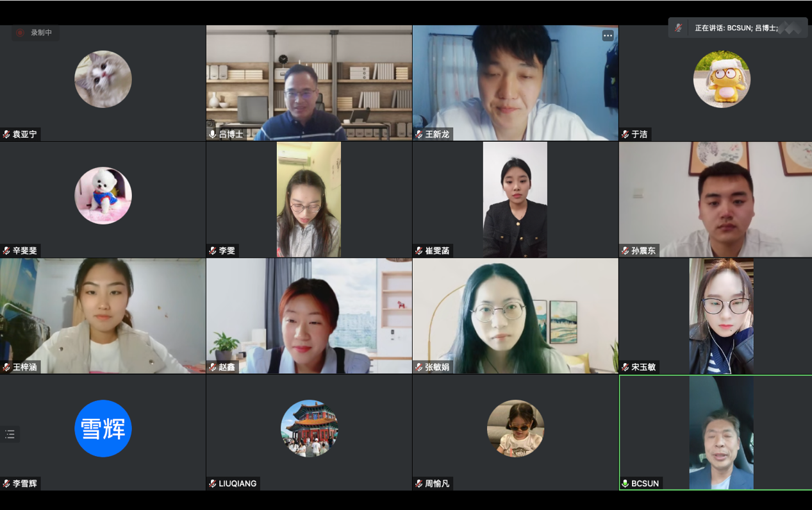Image resolution: width=812 pixels, height=510 pixels.
Task: Select LIUQIANG's temple avatar
Action: tap(310, 429)
